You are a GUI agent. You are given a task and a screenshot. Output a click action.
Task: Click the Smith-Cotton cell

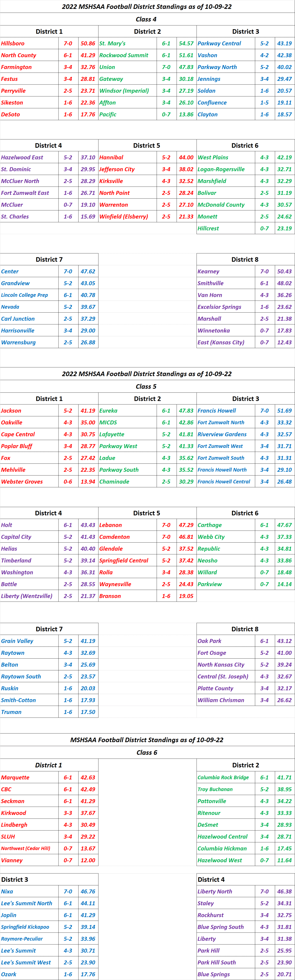(29, 700)
